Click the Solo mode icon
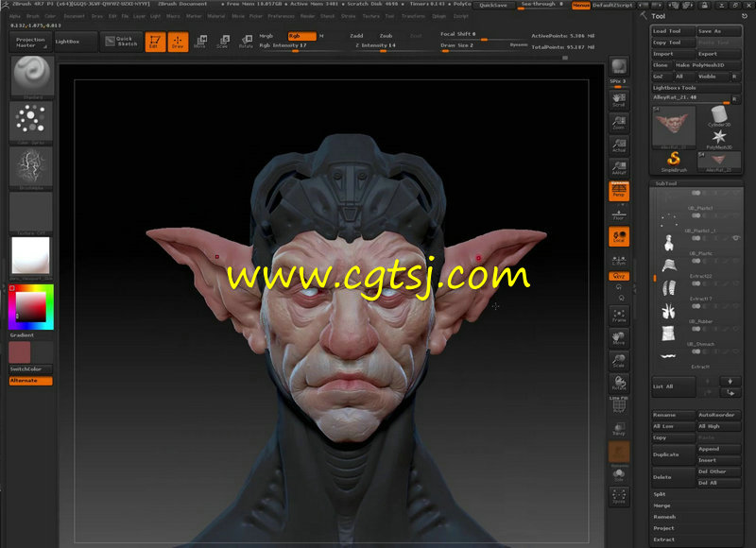 pos(619,474)
